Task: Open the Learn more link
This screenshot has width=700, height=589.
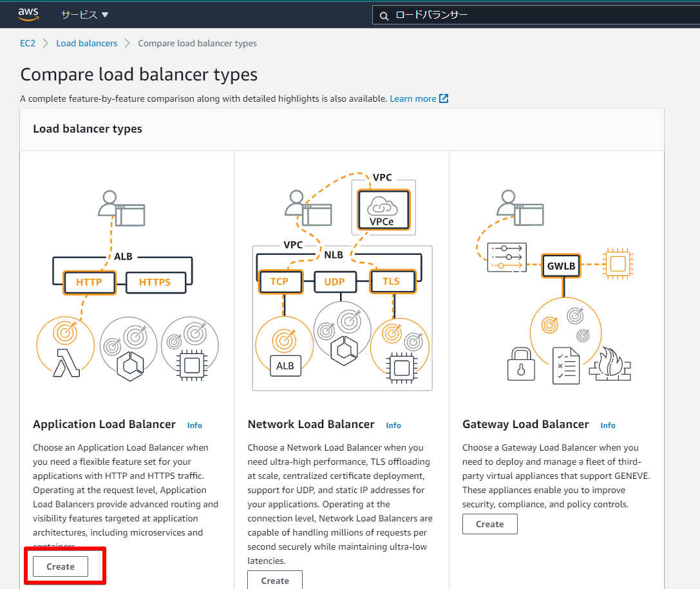Action: 413,98
